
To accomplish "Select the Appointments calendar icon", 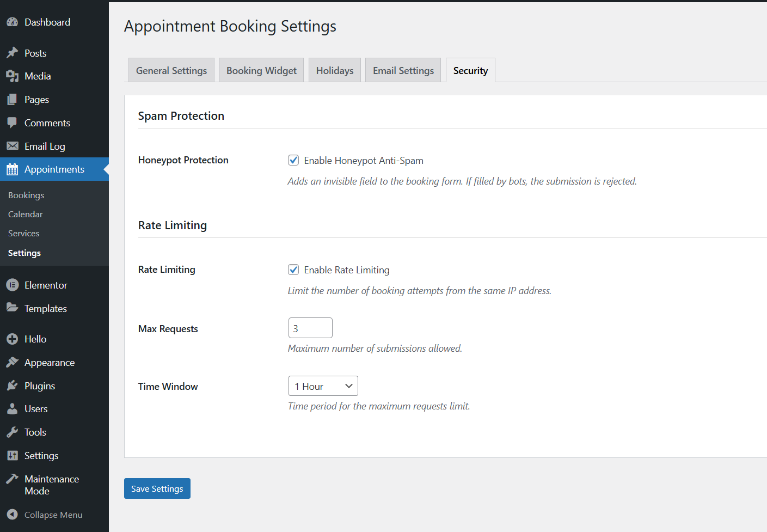I will [x=12, y=169].
